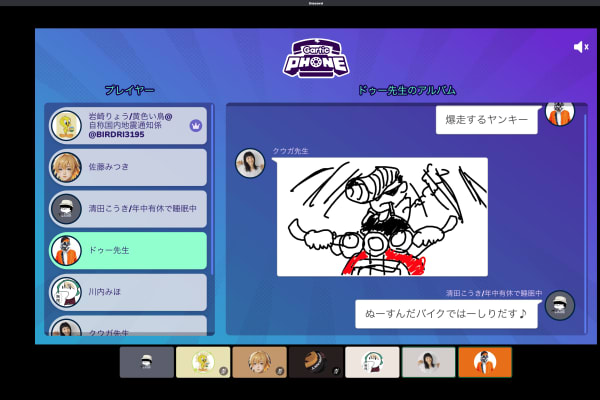Click 川内みほ's headphone avatar
The width and height of the screenshot is (600, 400).
66,292
